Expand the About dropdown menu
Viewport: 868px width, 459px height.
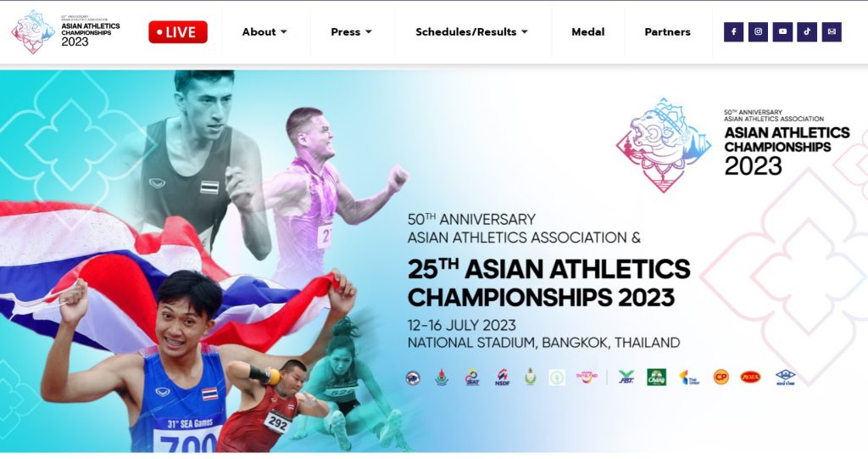click(x=264, y=32)
